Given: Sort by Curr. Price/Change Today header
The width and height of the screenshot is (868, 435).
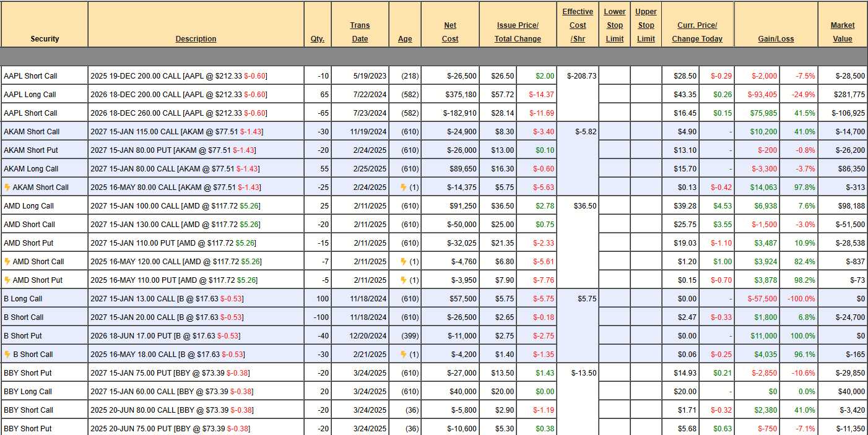Looking at the screenshot, I should tap(697, 32).
